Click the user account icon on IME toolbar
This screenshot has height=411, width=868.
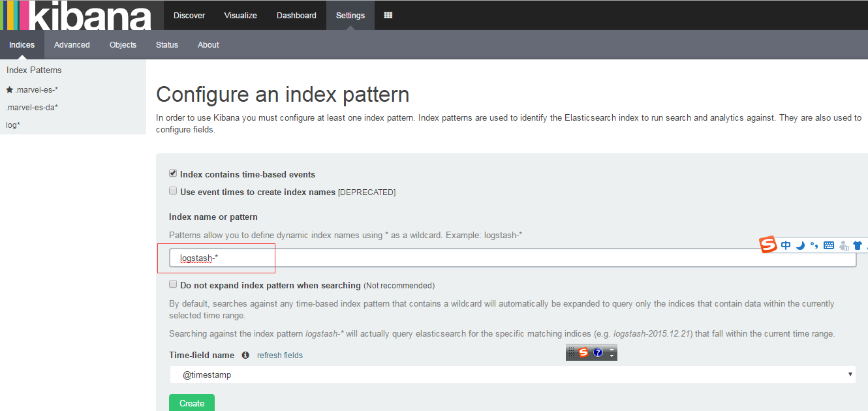[x=844, y=246]
